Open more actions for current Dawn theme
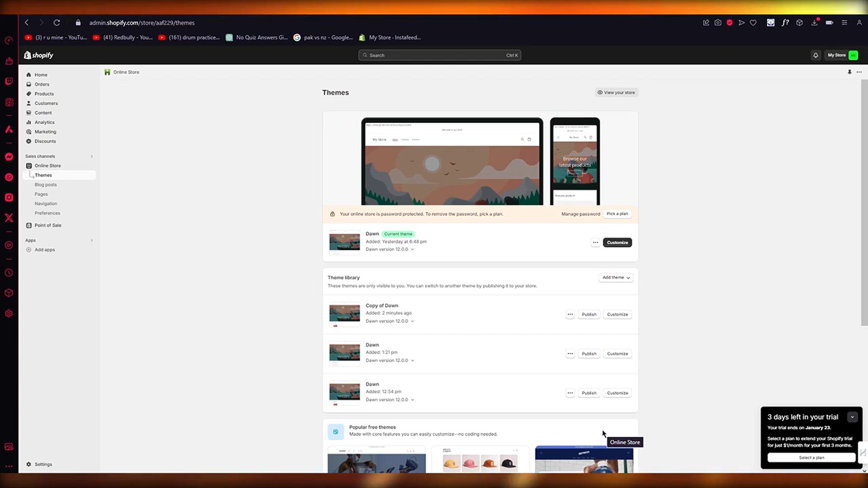This screenshot has width=868, height=488. point(595,243)
